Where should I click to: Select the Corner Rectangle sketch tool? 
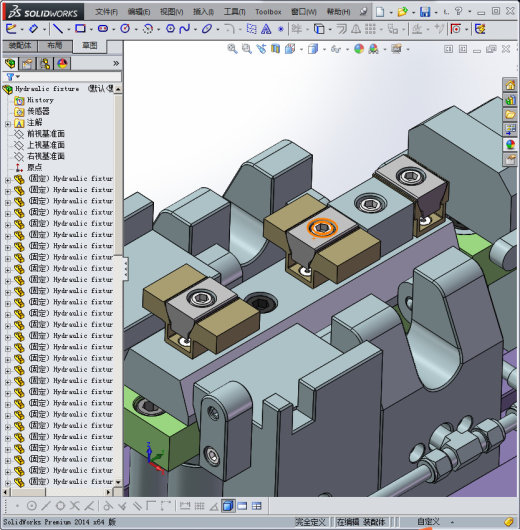(80, 29)
